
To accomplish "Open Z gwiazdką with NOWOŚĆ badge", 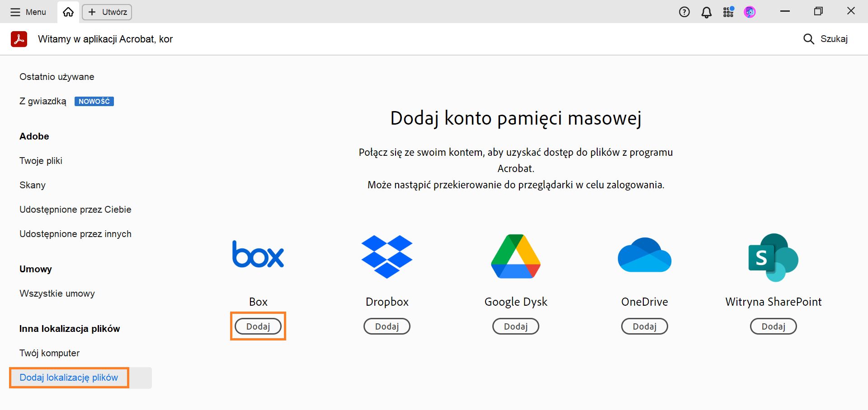I will 43,101.
